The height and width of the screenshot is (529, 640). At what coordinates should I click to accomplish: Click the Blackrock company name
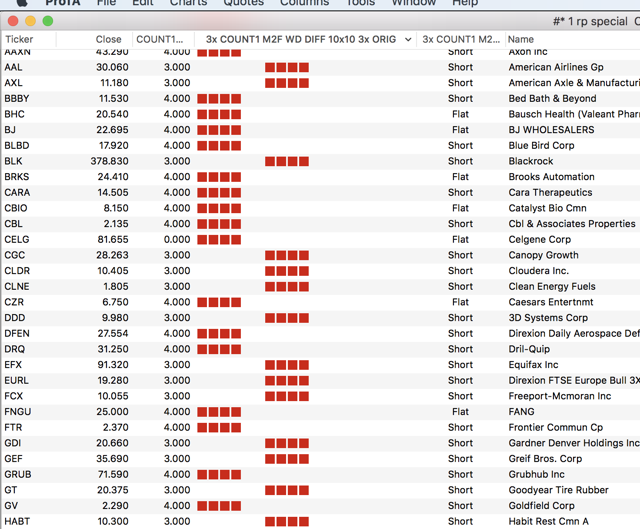pos(531,161)
